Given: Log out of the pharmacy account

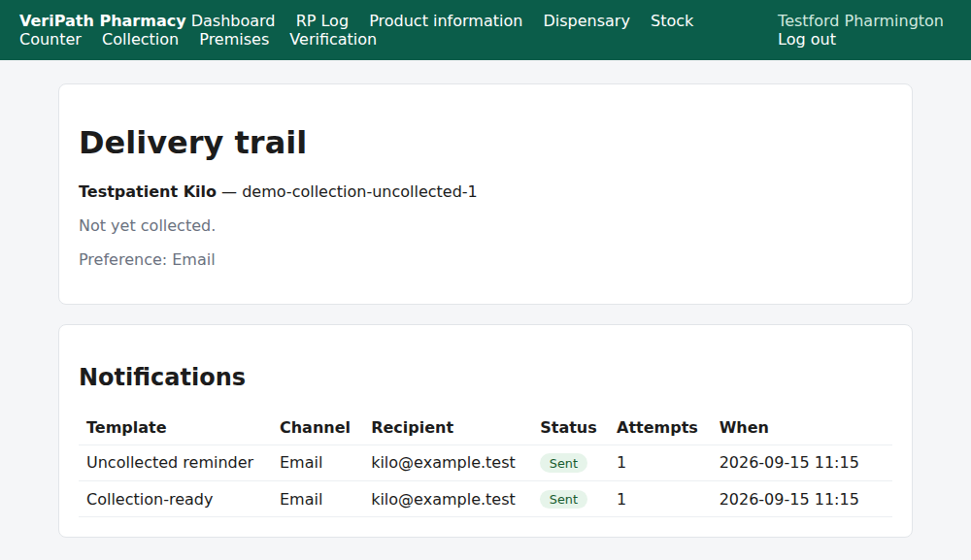Looking at the screenshot, I should [807, 39].
